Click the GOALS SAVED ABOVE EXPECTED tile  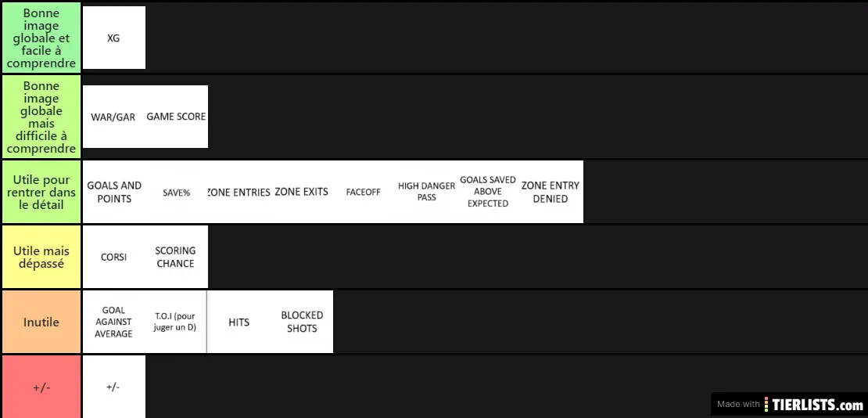click(x=490, y=192)
